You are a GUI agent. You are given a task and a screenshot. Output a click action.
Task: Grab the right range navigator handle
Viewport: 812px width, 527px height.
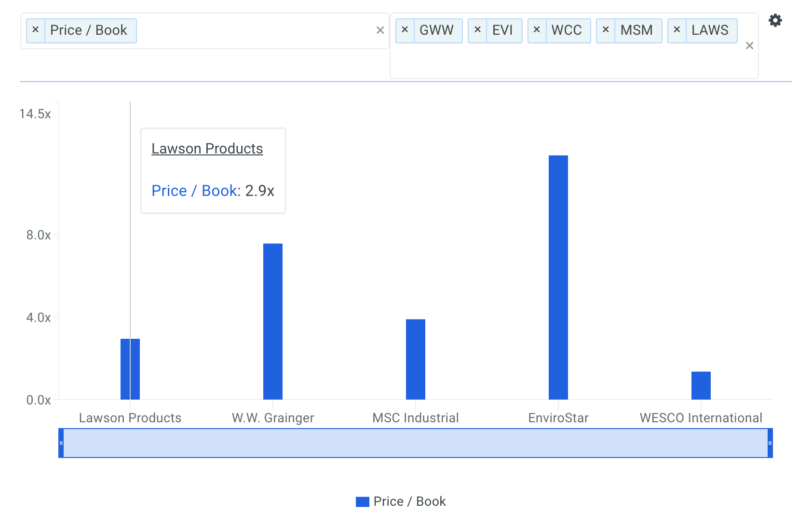770,443
